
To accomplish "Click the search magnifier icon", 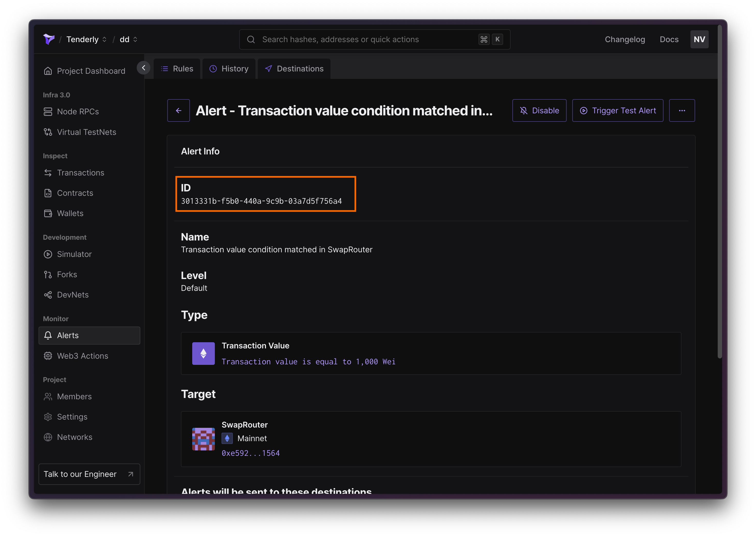I will [251, 39].
